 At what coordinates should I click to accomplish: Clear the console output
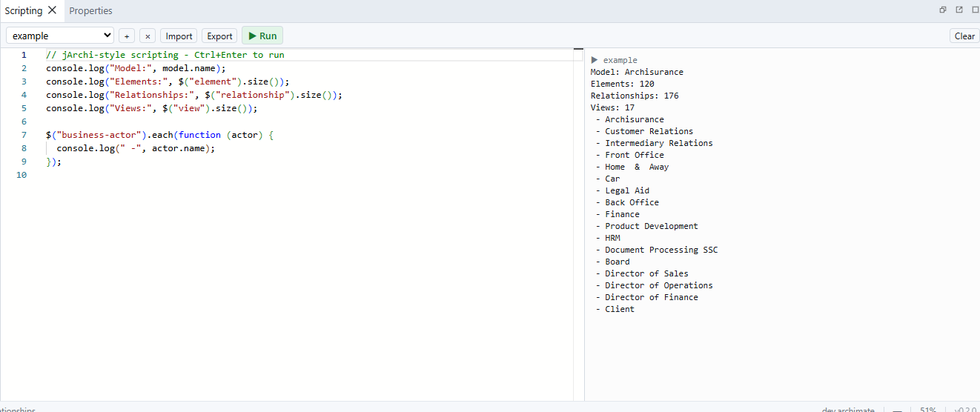coord(964,36)
